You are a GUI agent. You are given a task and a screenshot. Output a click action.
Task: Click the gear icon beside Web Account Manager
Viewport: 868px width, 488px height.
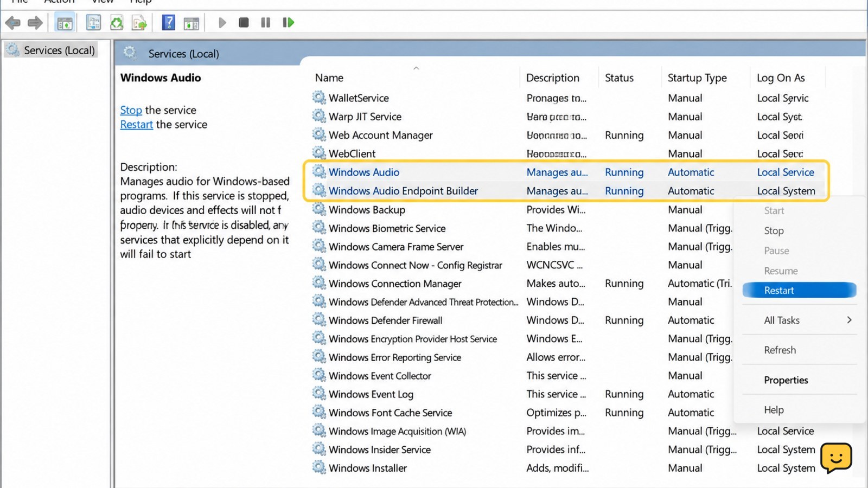pos(319,134)
